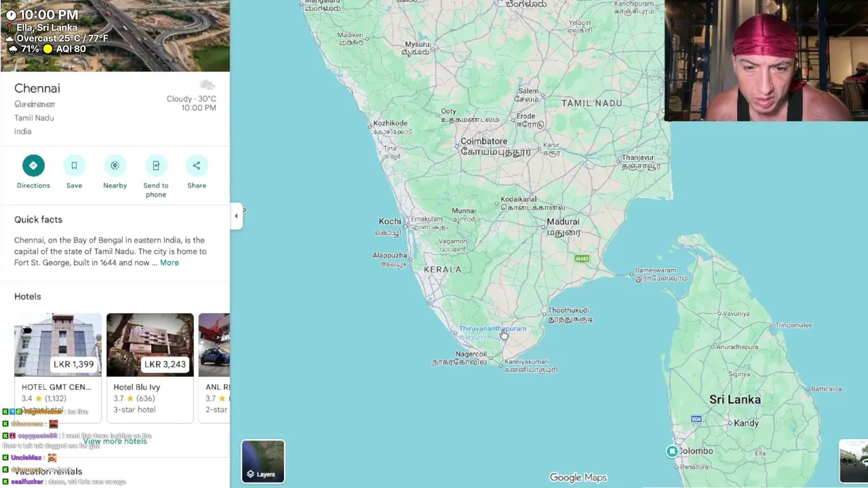This screenshot has height=488, width=868.
Task: Open the HOTEL GMT CEN... photo card
Action: coord(58,345)
